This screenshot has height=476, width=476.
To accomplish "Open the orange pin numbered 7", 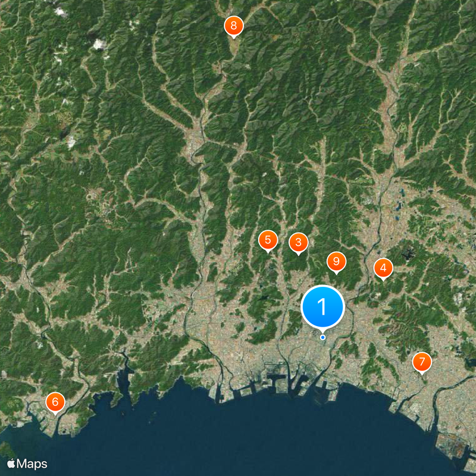I will pyautogui.click(x=422, y=362).
